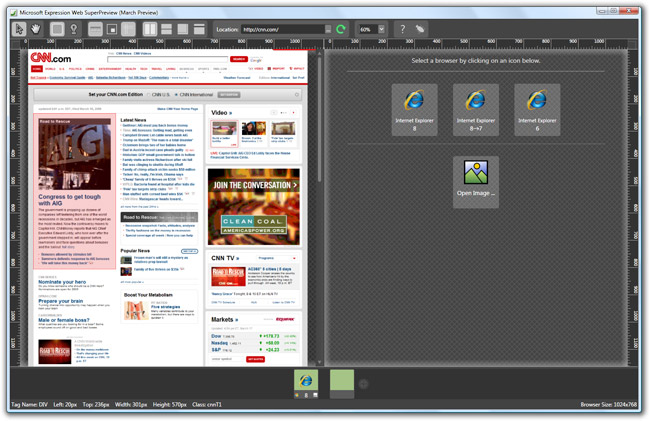The image size is (650, 421).
Task: Click 'Select a browser' instruction text
Action: pos(476,60)
